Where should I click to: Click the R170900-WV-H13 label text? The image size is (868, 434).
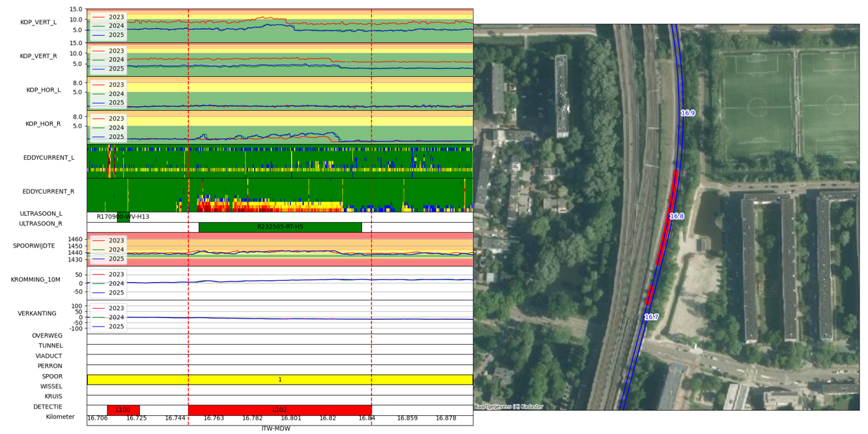click(123, 217)
